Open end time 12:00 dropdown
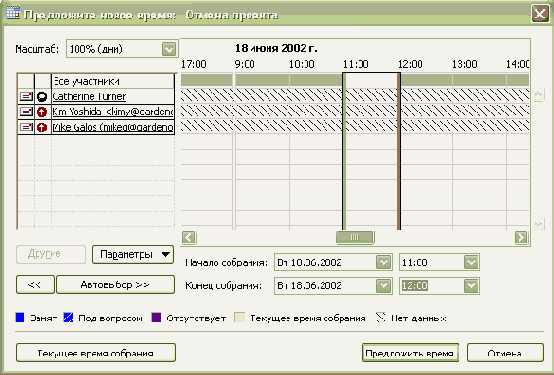The image size is (554, 375). [471, 286]
